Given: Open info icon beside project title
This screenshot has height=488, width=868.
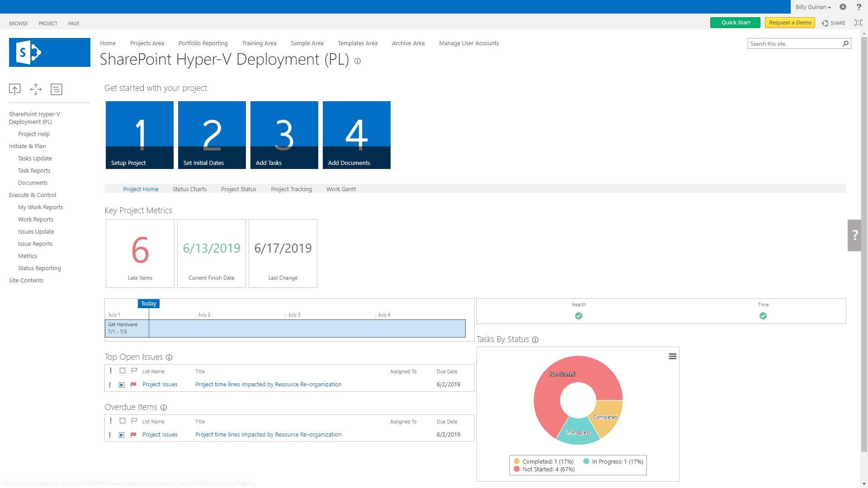Looking at the screenshot, I should tap(358, 61).
